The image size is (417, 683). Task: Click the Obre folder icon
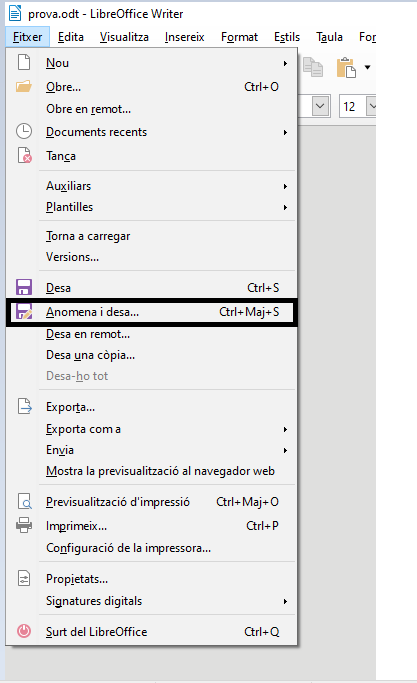(24, 86)
